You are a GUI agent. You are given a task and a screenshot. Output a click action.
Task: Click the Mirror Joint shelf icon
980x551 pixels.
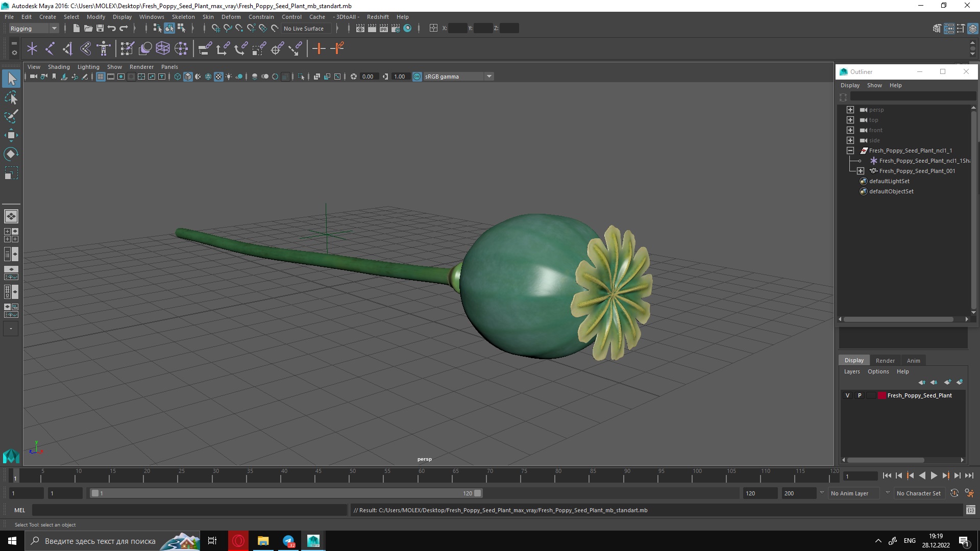tap(68, 49)
